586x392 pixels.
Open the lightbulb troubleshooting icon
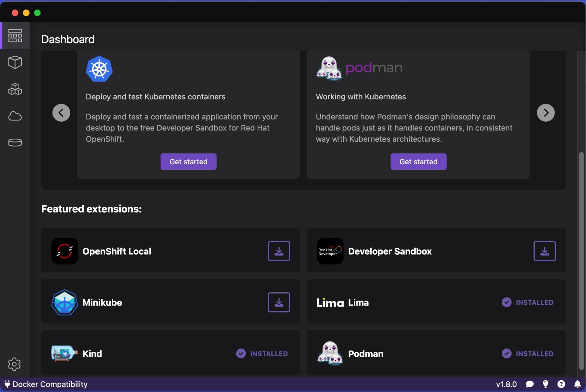pos(545,384)
